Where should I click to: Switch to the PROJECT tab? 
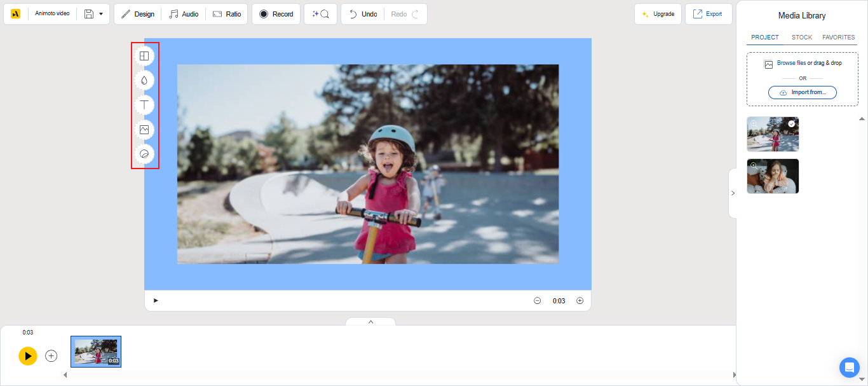(765, 38)
